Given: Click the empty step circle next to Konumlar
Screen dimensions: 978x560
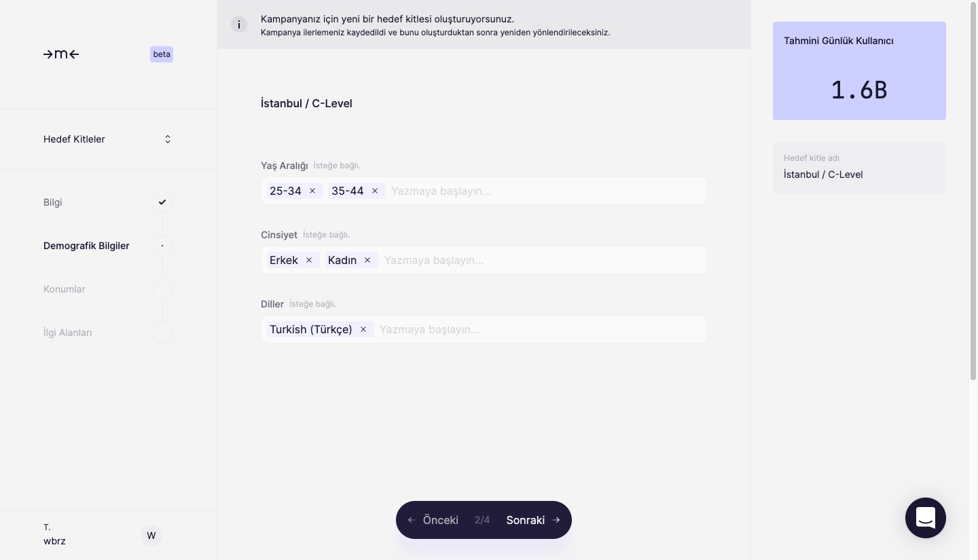Looking at the screenshot, I should coord(162,288).
